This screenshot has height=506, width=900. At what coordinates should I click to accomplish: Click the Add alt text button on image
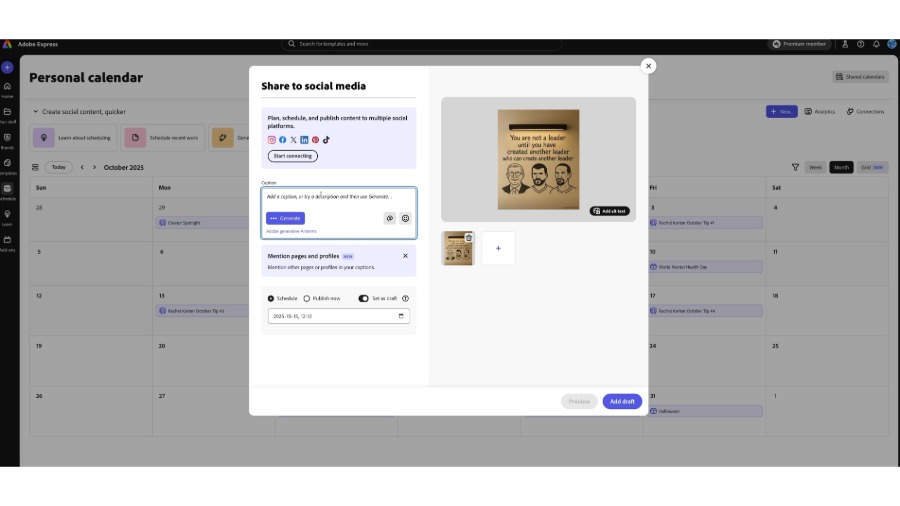pyautogui.click(x=610, y=211)
